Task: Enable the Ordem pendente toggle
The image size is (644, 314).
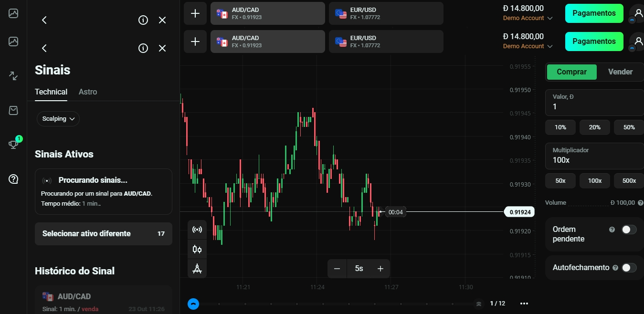Action: 628,230
